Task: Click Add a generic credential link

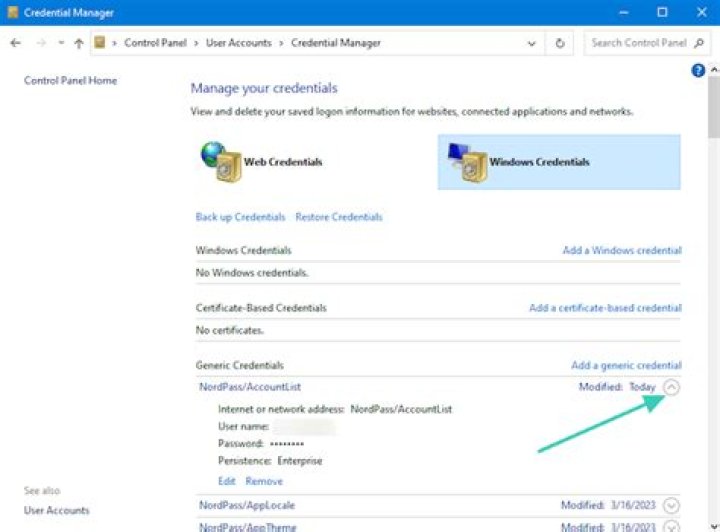Action: (626, 366)
